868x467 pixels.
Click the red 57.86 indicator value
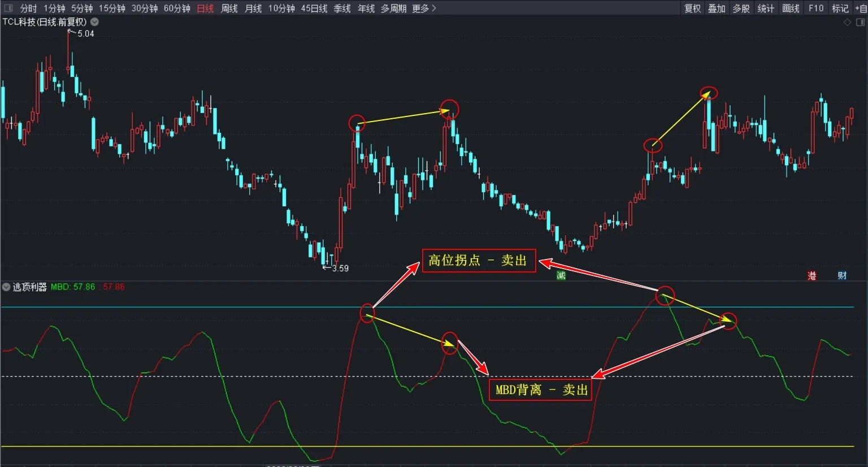(x=114, y=287)
